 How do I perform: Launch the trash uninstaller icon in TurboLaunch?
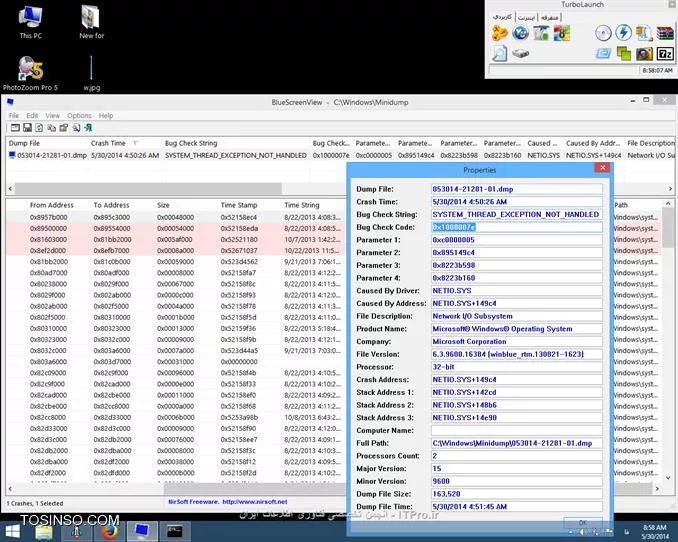(540, 33)
